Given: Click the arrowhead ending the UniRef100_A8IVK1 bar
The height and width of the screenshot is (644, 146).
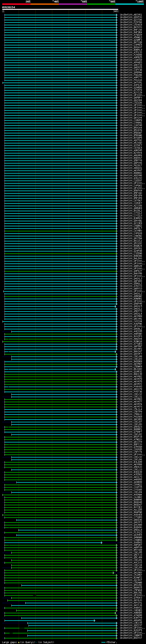Looking at the screenshot, I should click(x=117, y=15).
